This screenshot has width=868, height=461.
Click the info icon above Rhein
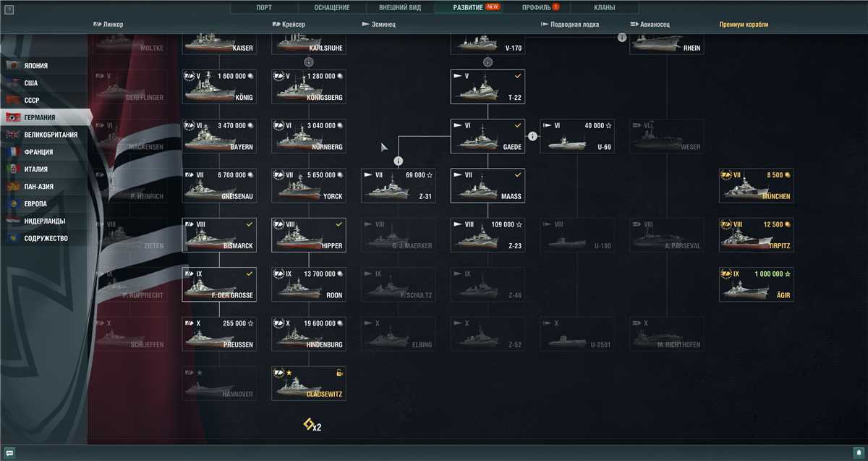[621, 37]
